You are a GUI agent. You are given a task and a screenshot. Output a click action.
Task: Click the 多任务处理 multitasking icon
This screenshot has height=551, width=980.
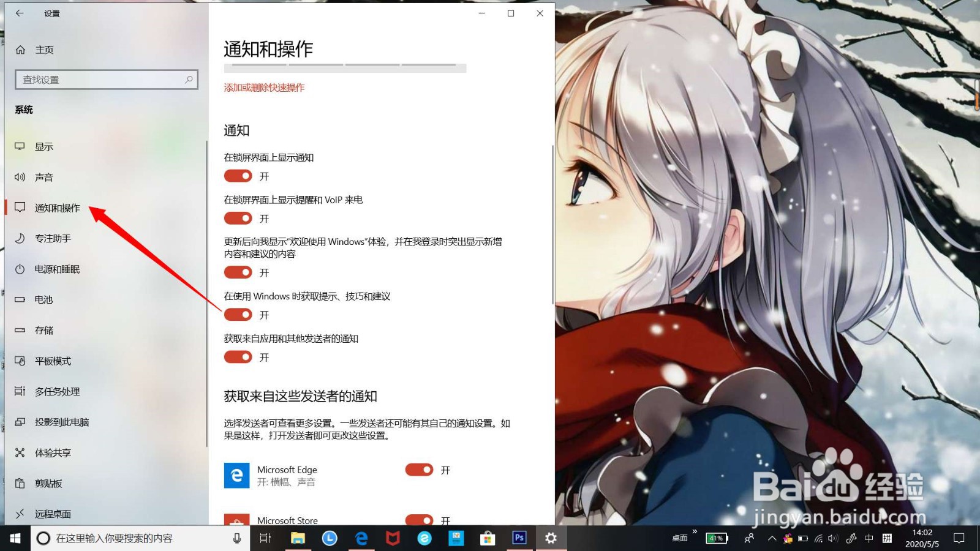(x=20, y=391)
